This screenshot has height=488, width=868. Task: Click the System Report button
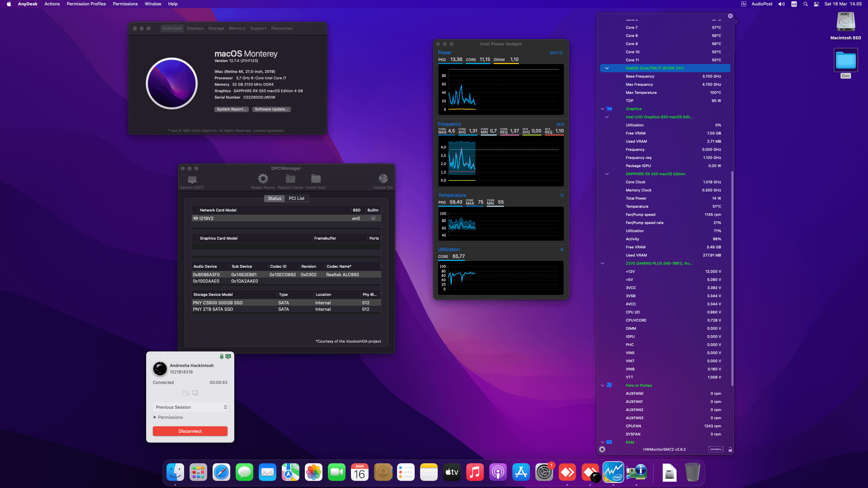(231, 109)
